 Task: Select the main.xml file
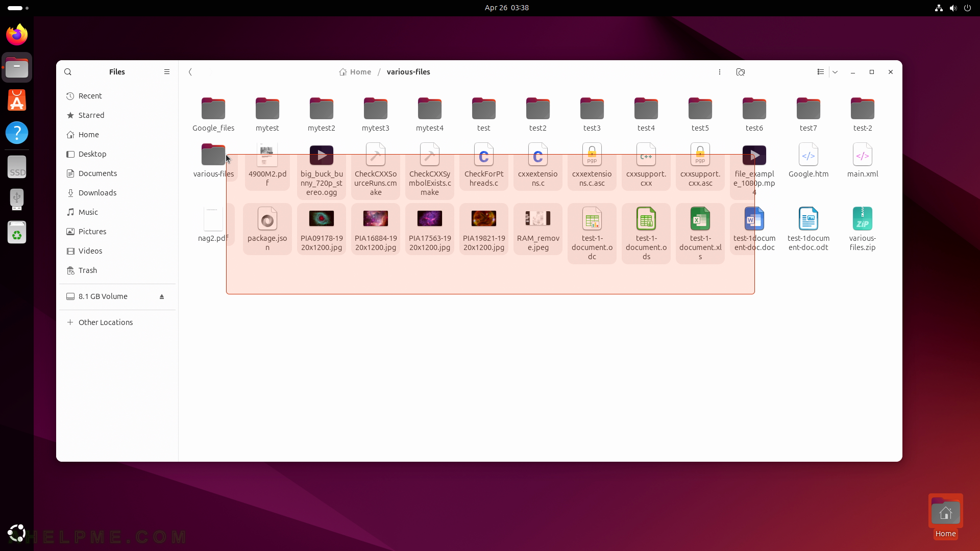(863, 161)
